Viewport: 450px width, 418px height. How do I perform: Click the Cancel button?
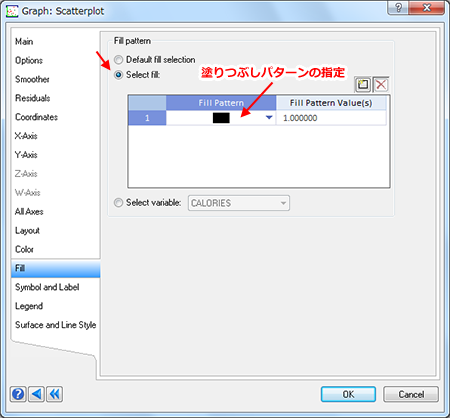(x=411, y=394)
